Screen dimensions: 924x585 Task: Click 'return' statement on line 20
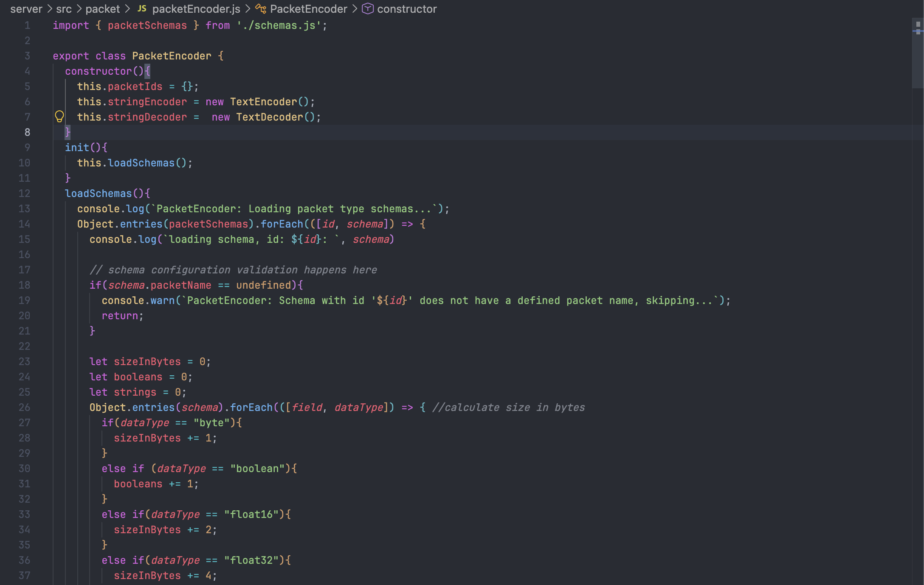pyautogui.click(x=120, y=316)
